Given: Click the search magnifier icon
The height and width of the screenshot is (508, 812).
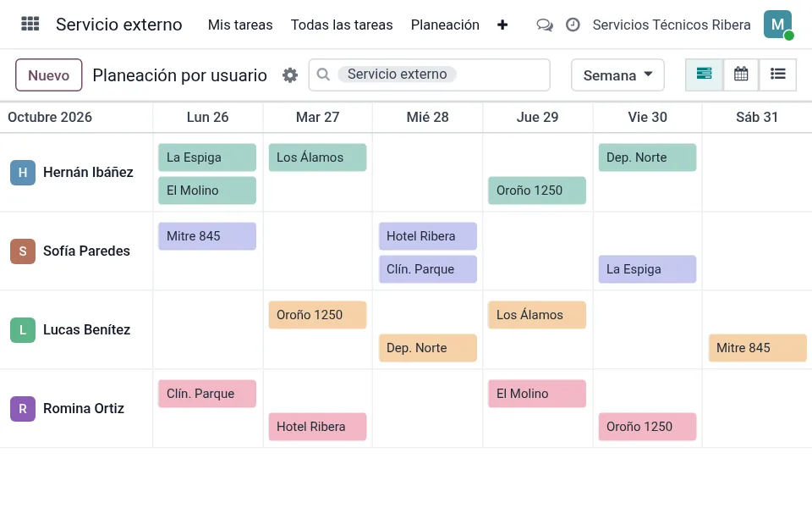Looking at the screenshot, I should (323, 75).
